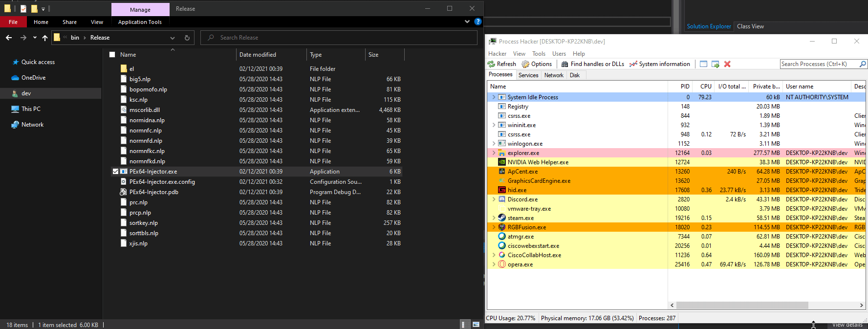Screen dimensions: 868x329
Task: Open the Application Tools ribbon tab
Action: click(x=140, y=22)
